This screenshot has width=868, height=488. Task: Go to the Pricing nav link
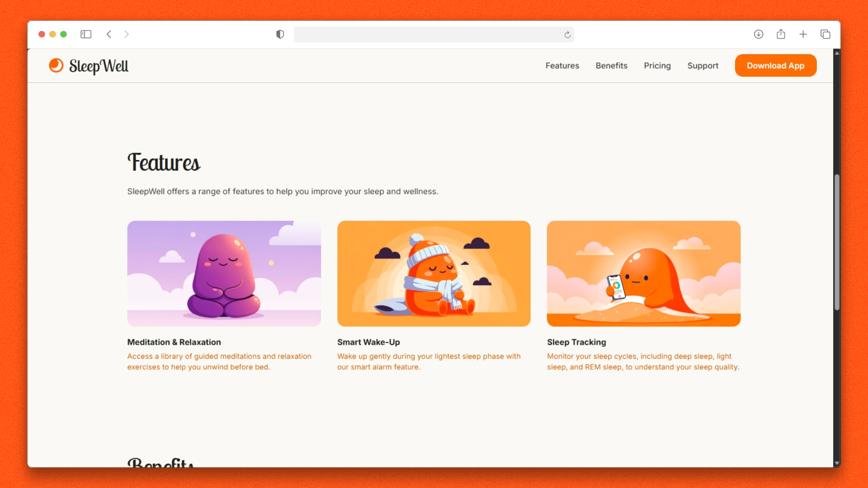pos(657,66)
